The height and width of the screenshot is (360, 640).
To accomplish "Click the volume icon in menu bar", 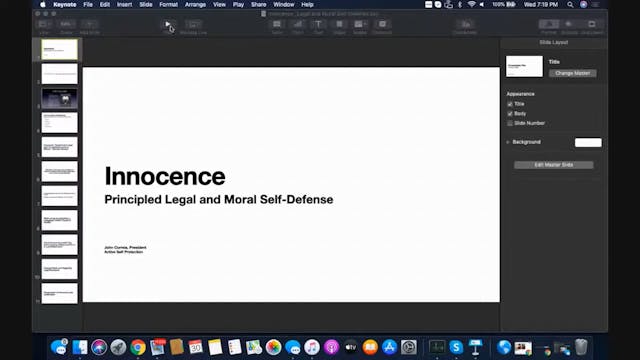I will tap(482, 5).
